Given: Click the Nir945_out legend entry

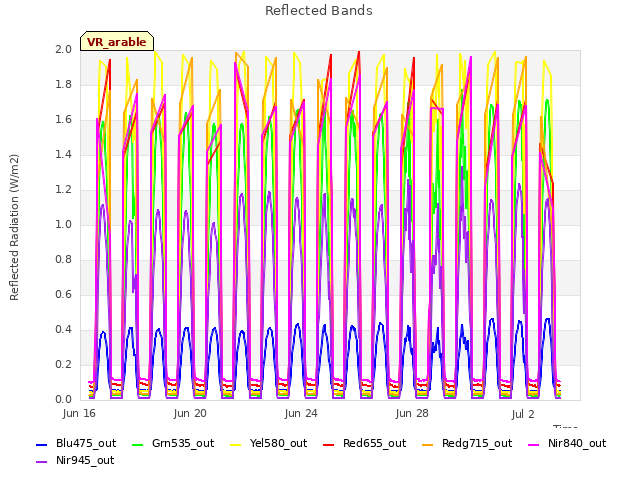Looking at the screenshot, I should click(75, 461).
